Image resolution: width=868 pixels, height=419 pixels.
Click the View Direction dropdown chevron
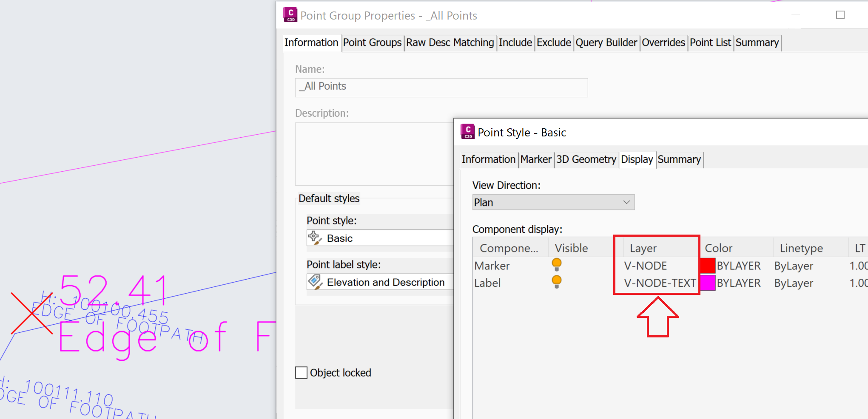[x=626, y=202]
